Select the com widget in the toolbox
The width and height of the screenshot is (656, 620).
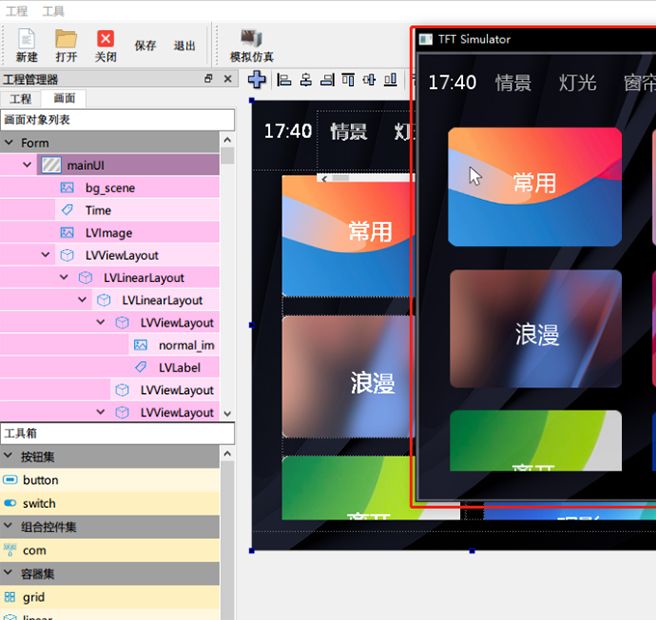(x=34, y=550)
